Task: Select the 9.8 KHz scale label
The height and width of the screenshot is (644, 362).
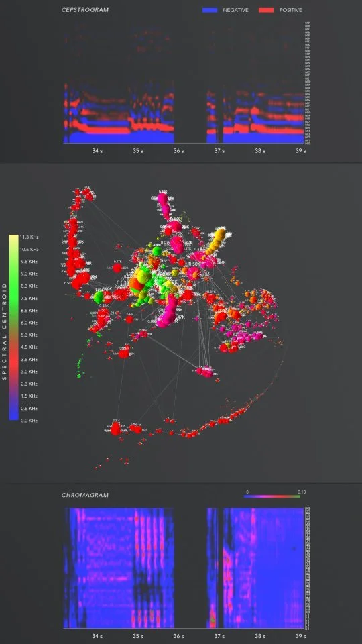Action: point(29,262)
